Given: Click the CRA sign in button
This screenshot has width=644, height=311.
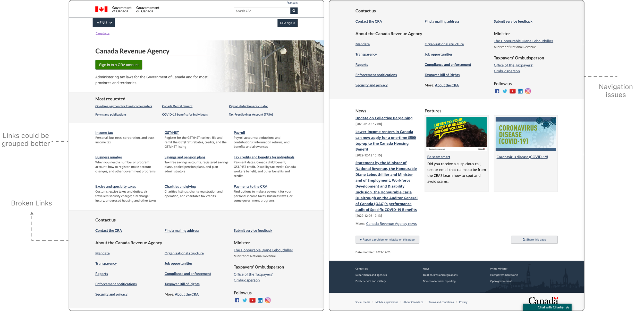Looking at the screenshot, I should (x=287, y=23).
